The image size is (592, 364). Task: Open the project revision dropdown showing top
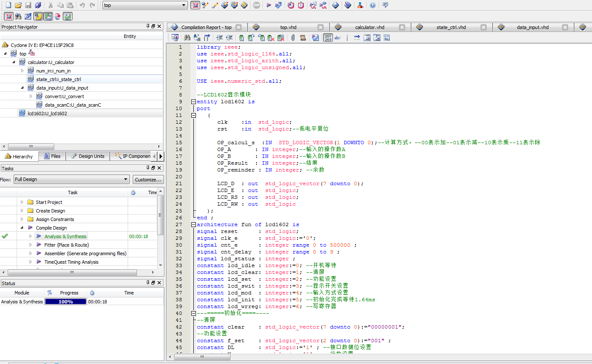145,5
